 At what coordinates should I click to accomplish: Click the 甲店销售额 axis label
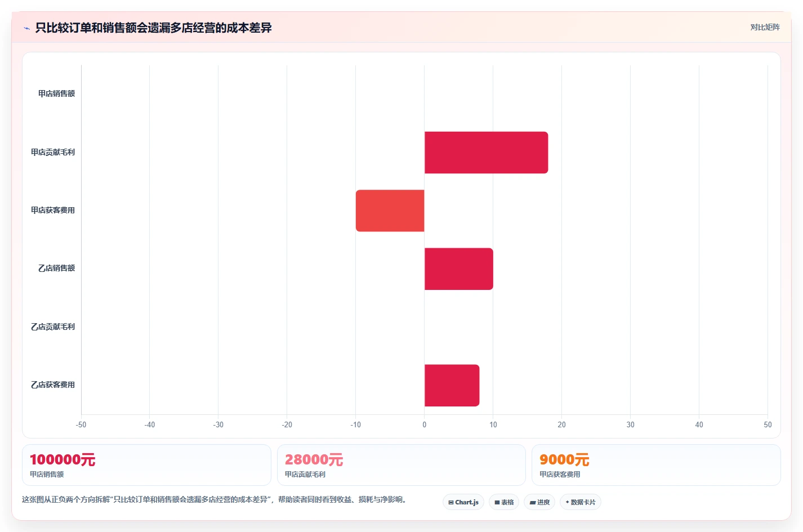coord(56,93)
